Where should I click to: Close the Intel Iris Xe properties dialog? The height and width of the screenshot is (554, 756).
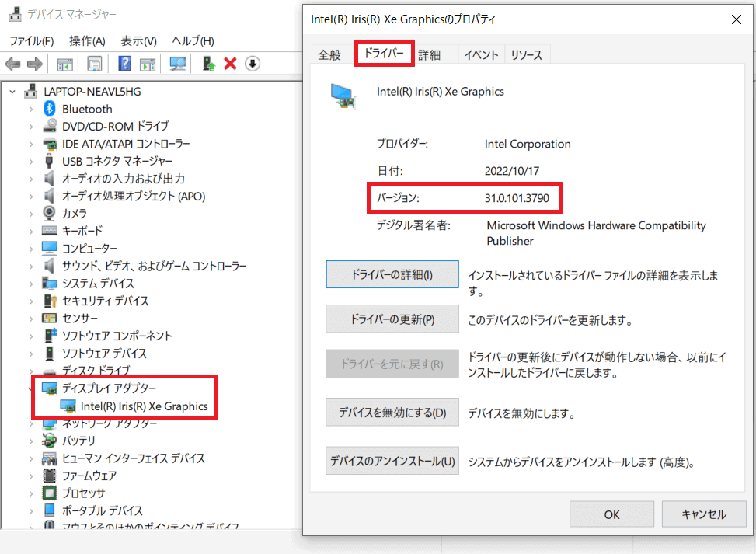pyautogui.click(x=737, y=19)
